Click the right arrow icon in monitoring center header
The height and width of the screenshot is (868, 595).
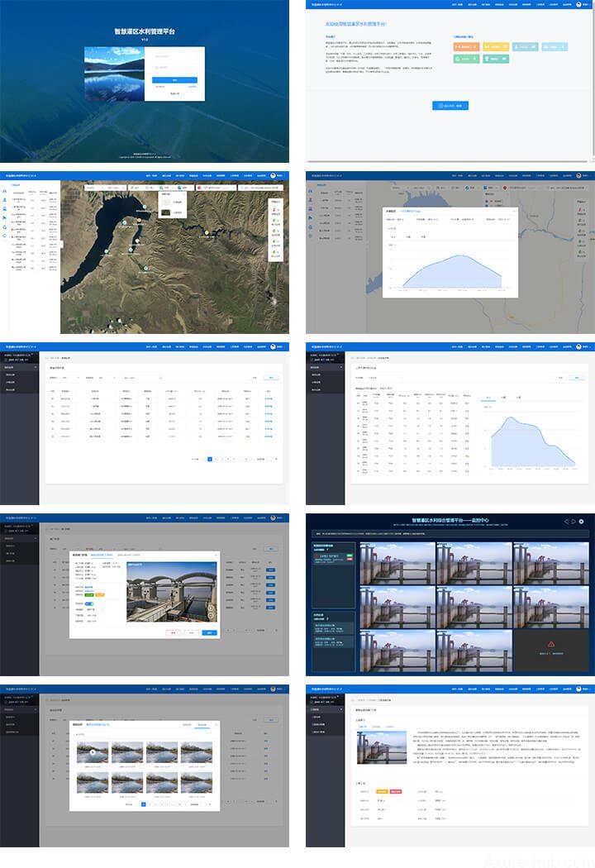tap(573, 522)
